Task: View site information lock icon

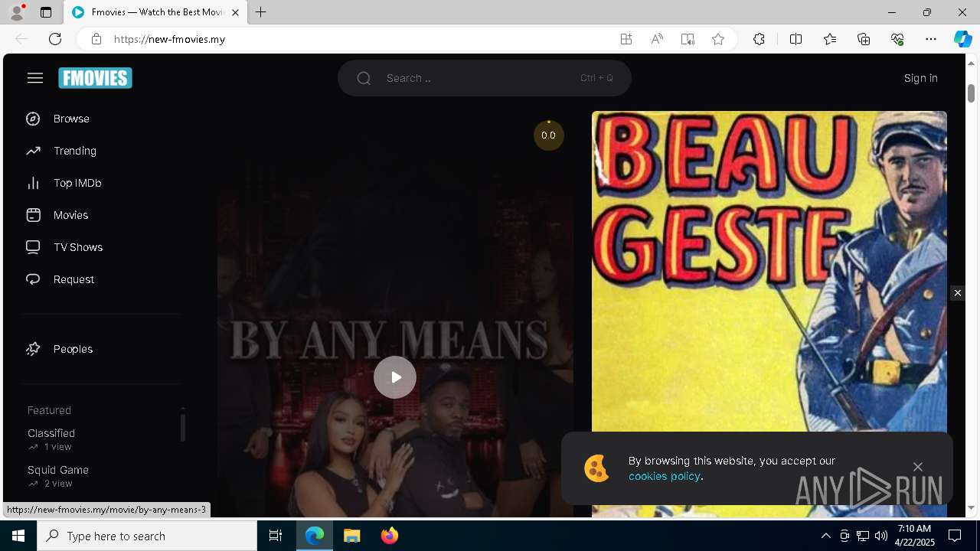Action: point(96,39)
